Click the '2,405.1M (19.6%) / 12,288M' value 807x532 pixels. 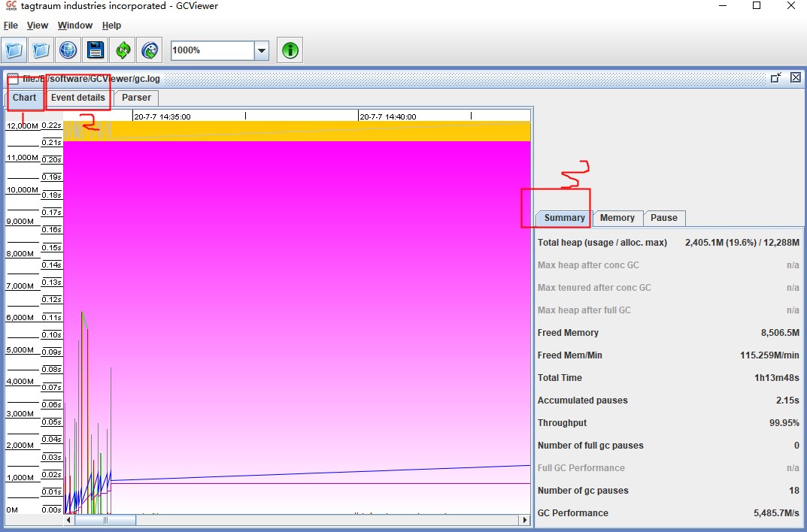click(742, 243)
